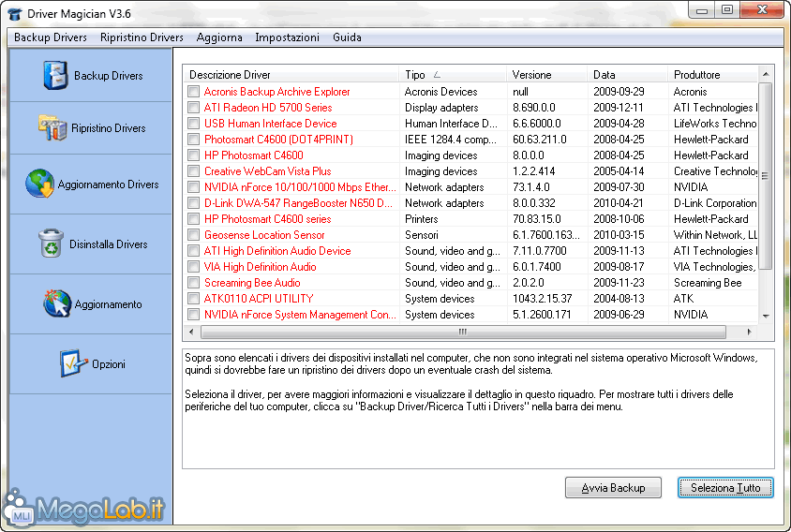
Task: Sort list by Produttore column header
Action: coord(713,75)
